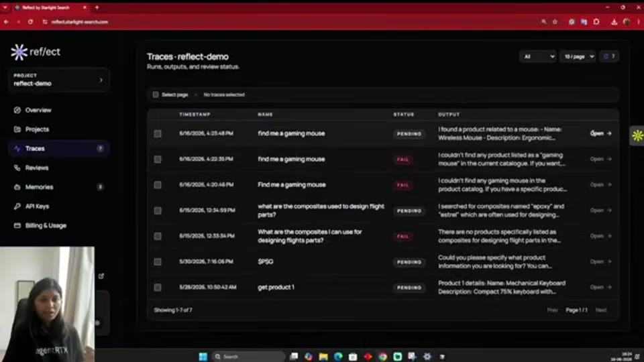
Task: Click 'what are the composites used to design flight parts?'
Action: point(321,210)
